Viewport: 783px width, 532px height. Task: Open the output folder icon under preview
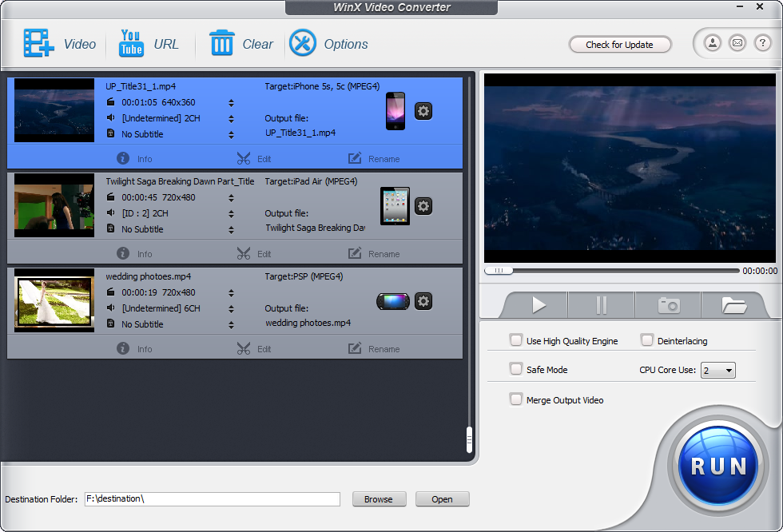click(733, 305)
